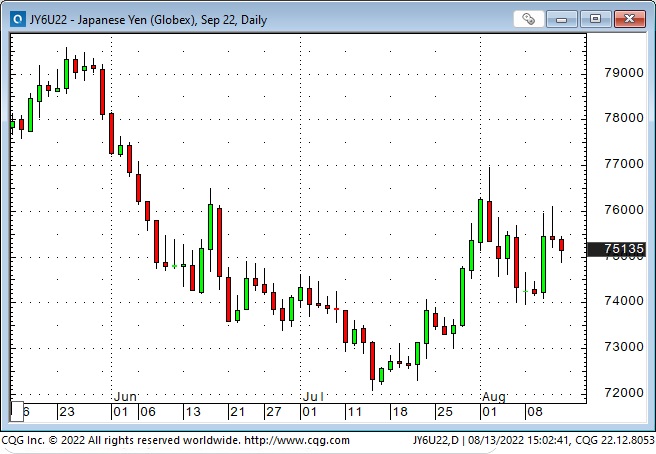The image size is (656, 454).
Task: Click the 73000 price axis label
Action: point(624,347)
